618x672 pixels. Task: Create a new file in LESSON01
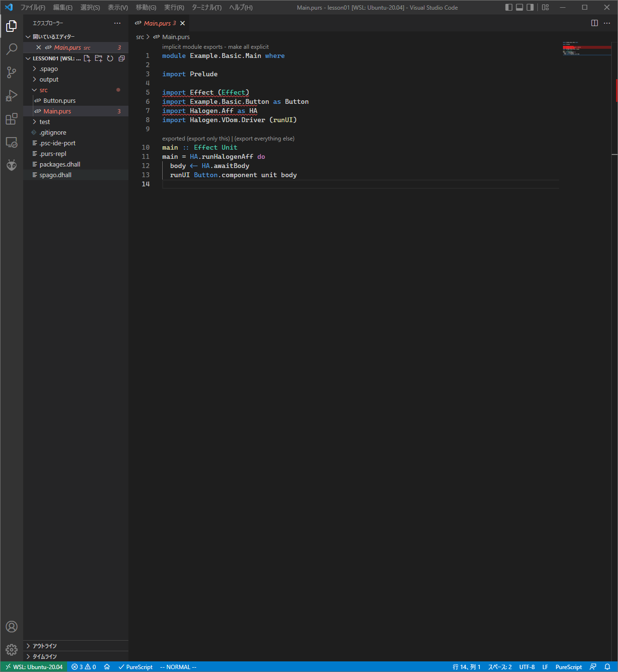[87, 58]
